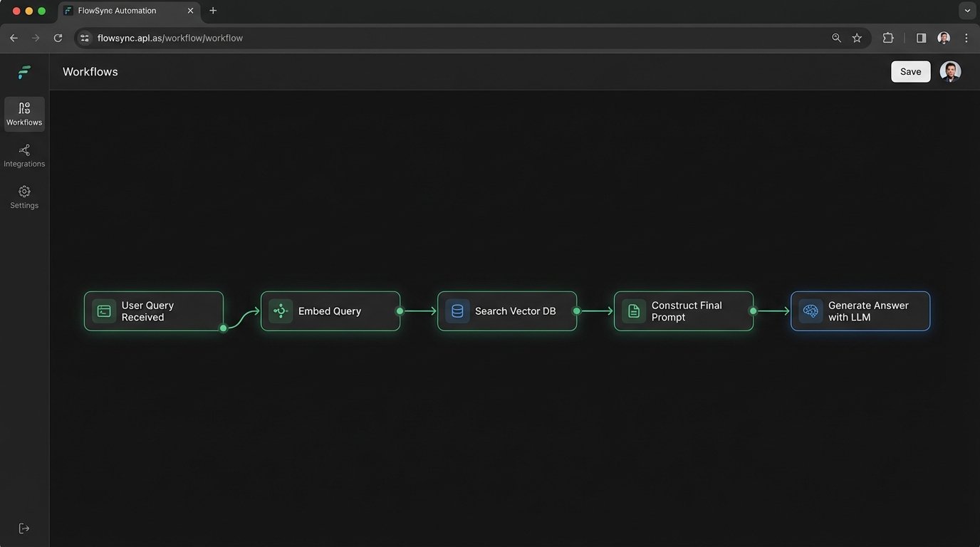Click the Embed Query node icon
Screen dimensions: 980x547
tap(281, 311)
